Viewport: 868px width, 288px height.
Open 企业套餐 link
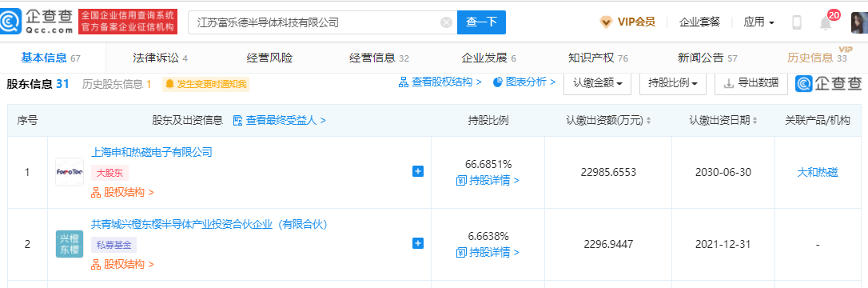click(x=699, y=22)
